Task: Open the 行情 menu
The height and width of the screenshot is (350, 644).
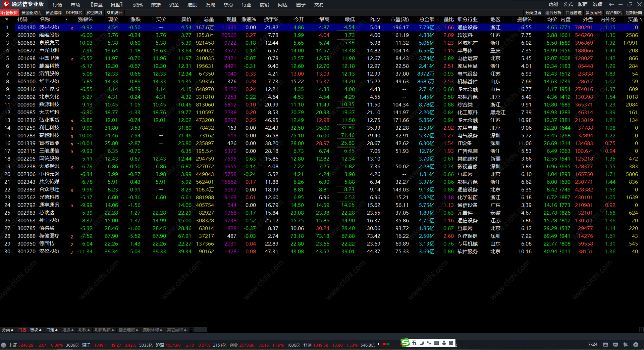Action: [x=57, y=5]
